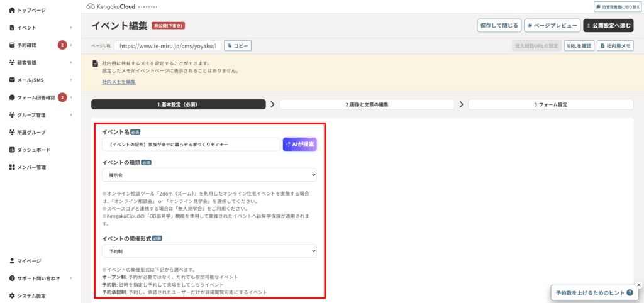Switch to 3.フォーム設定 step tab
644x303 pixels.
(x=550, y=104)
